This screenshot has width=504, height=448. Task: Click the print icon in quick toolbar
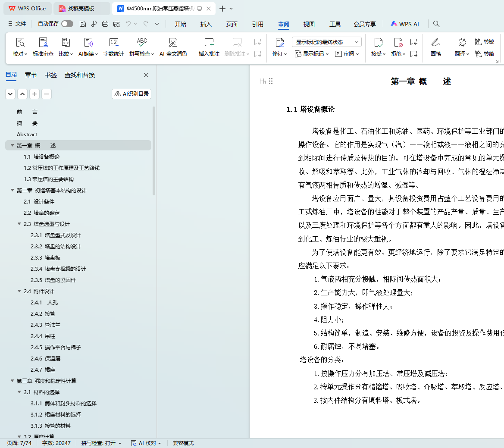[x=105, y=24]
